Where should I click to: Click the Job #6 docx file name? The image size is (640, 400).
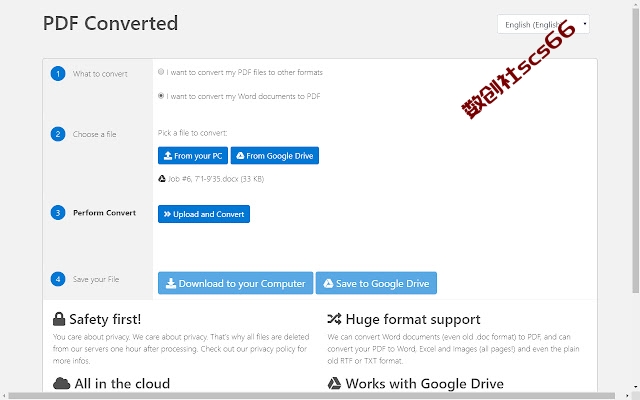pyautogui.click(x=216, y=179)
